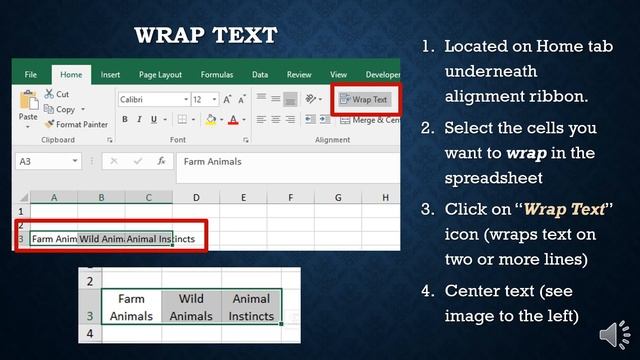Open the font size 12 dropdown
This screenshot has width=640, height=360.
pos(214,99)
